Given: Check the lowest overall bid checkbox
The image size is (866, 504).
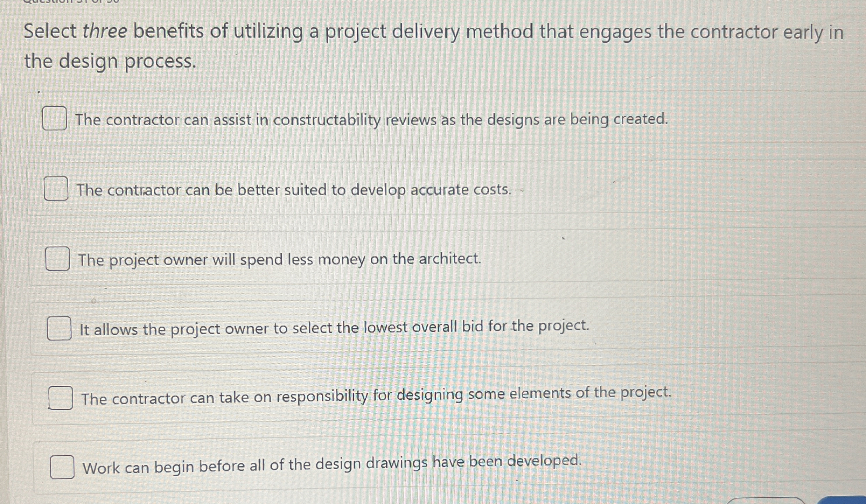Looking at the screenshot, I should click(58, 328).
